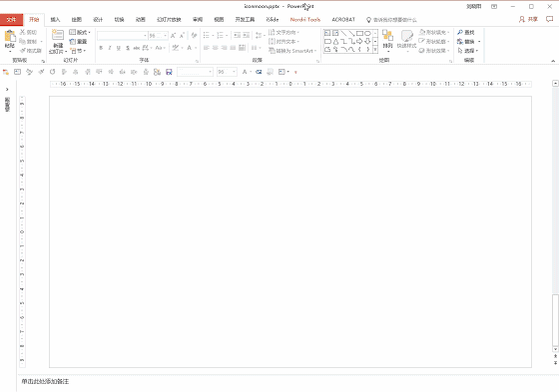Toggle Align Right for the paragraph

click(225, 48)
